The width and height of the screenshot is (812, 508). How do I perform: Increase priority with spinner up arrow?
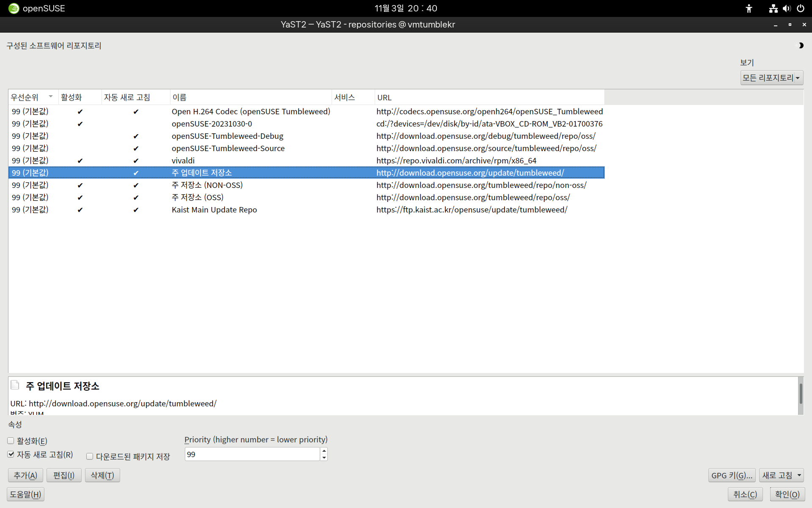(x=324, y=451)
